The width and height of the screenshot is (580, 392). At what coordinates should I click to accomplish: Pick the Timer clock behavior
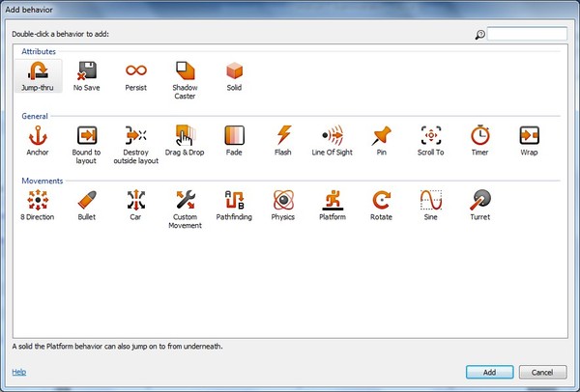479,136
